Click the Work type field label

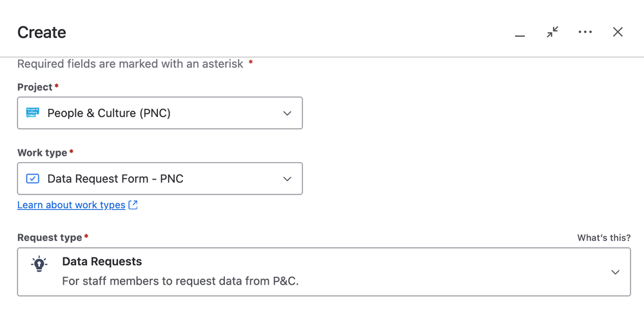click(42, 153)
